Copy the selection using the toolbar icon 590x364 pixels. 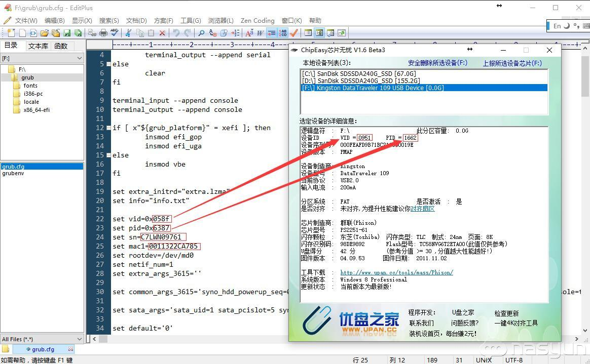point(140,33)
